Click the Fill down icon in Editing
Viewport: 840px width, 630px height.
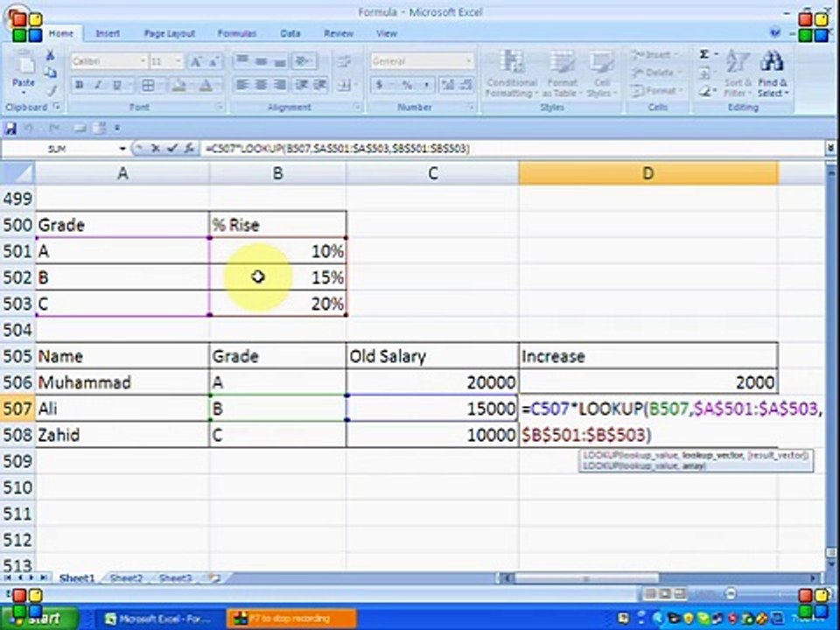(705, 73)
